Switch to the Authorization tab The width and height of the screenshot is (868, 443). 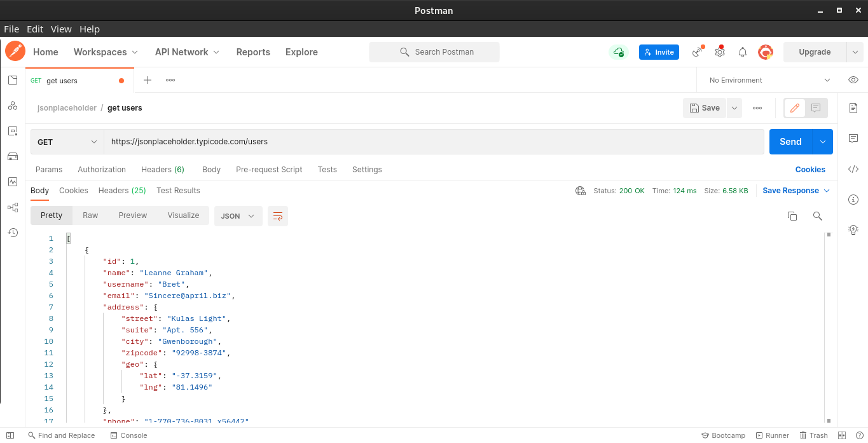(102, 170)
